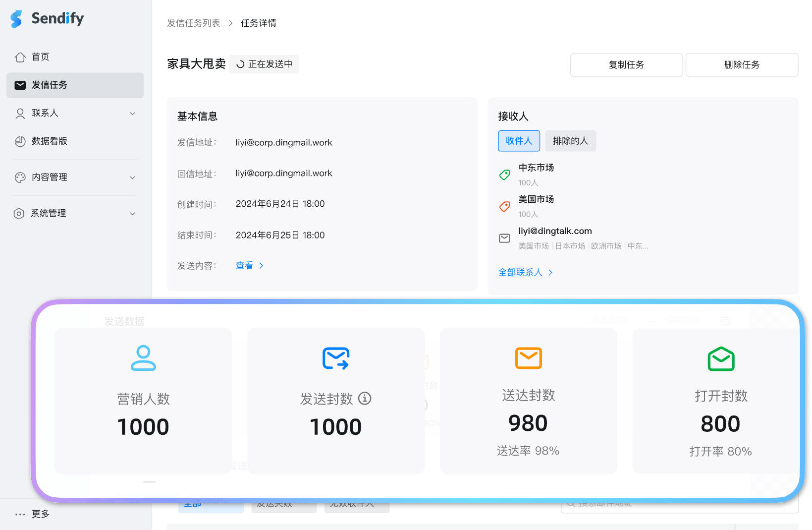The width and height of the screenshot is (812, 530).
Task: Open 全部联系人 link
Action: coord(521,272)
